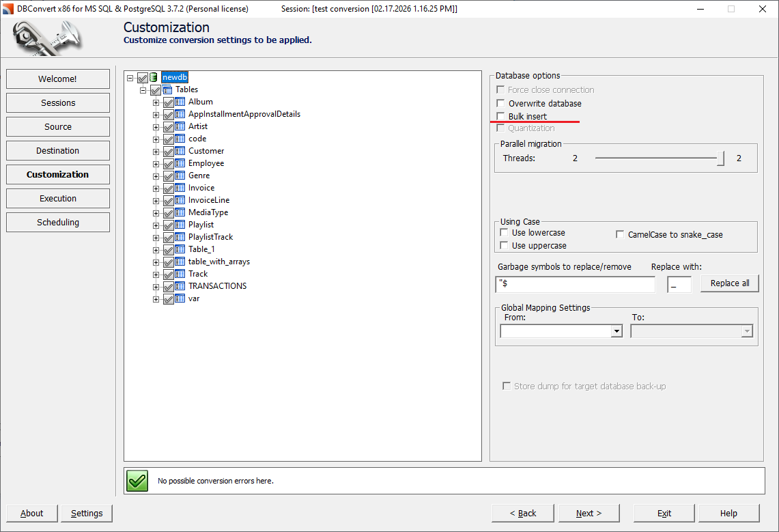Collapse the newdb tree node
Viewport: 779px width, 532px height.
130,78
